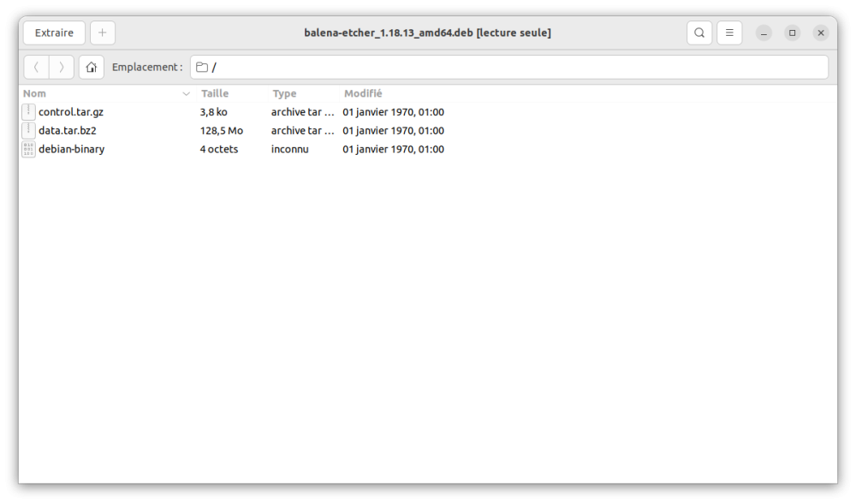Click the inconnu type cell

tap(290, 150)
